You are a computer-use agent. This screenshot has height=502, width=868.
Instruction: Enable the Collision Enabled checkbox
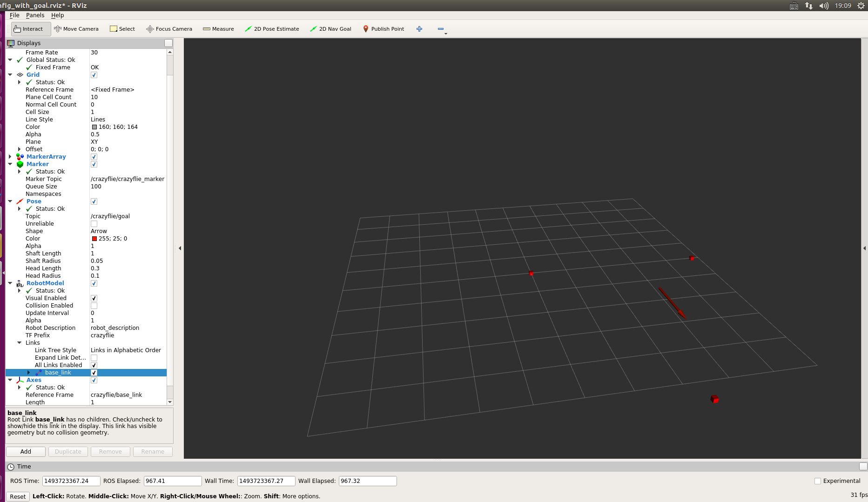(x=94, y=306)
